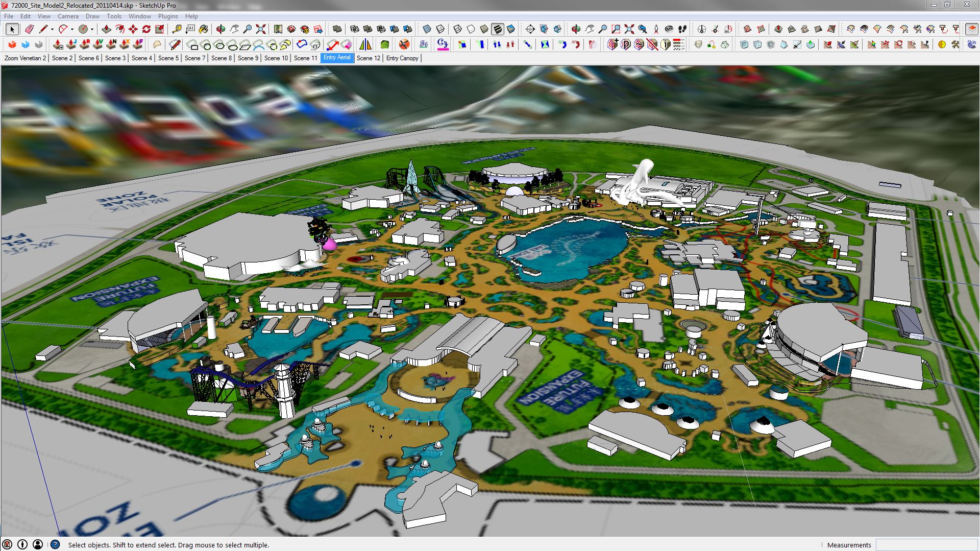Pick the Paint Bucket tool

[203, 29]
